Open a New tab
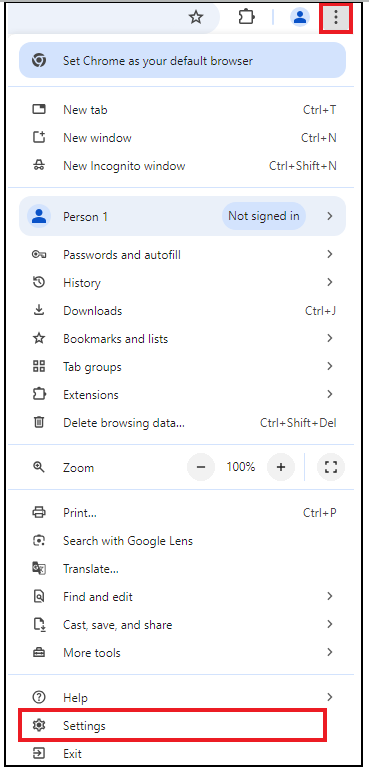The width and height of the screenshot is (369, 769). (x=183, y=110)
